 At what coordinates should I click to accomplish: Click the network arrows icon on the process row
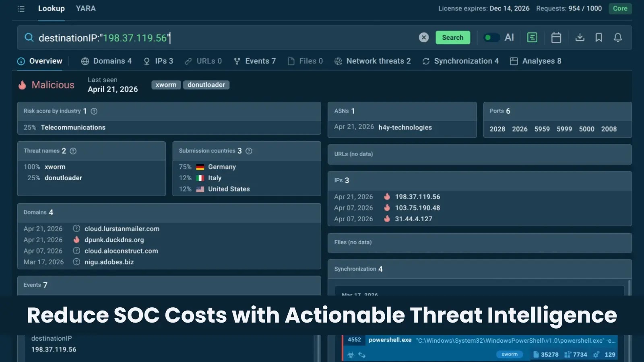coord(361,355)
